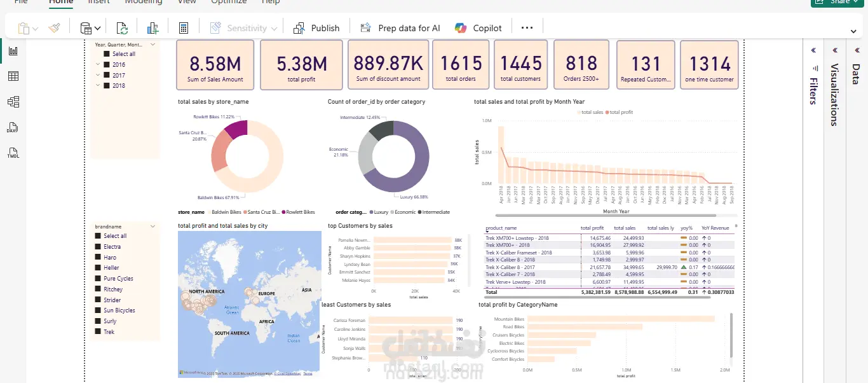Toggle the 2017 year checkbox
The width and height of the screenshot is (868, 383).
[107, 75]
